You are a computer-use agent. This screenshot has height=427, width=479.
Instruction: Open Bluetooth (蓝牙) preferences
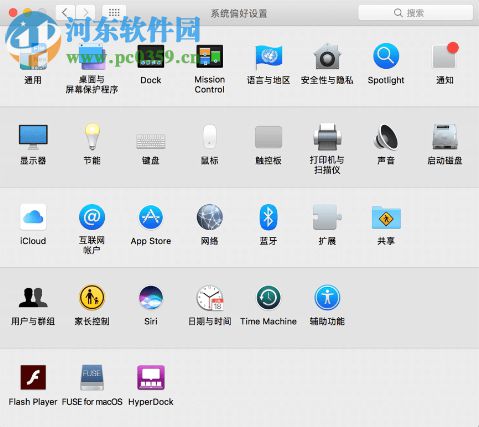(x=268, y=217)
